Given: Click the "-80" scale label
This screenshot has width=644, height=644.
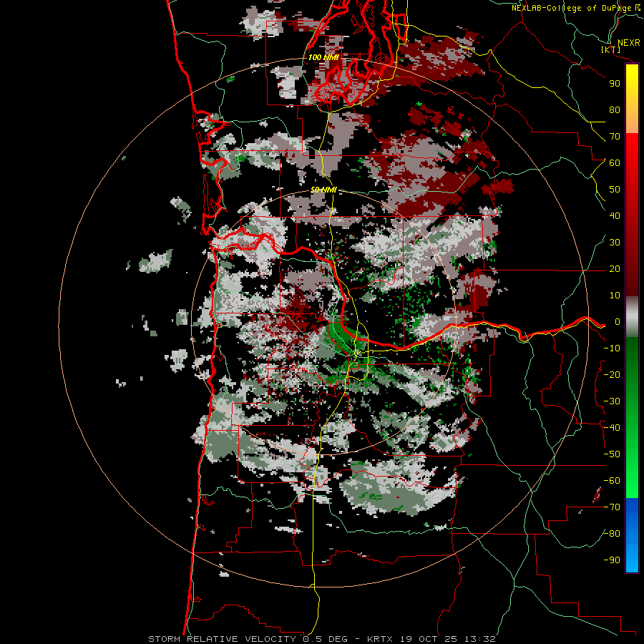Looking at the screenshot, I should tap(612, 534).
